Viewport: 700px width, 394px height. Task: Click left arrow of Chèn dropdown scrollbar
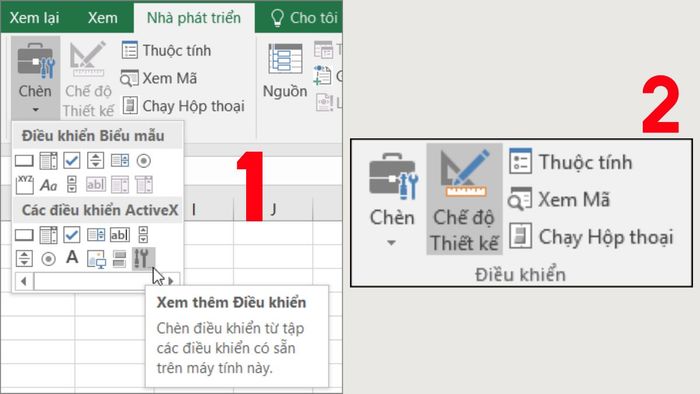[24, 281]
